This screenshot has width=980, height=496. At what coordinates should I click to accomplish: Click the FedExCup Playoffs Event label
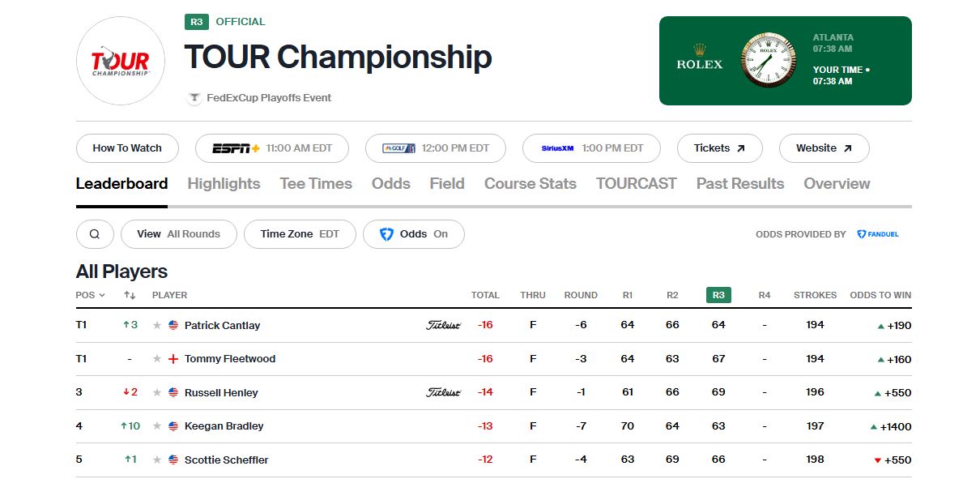(269, 98)
